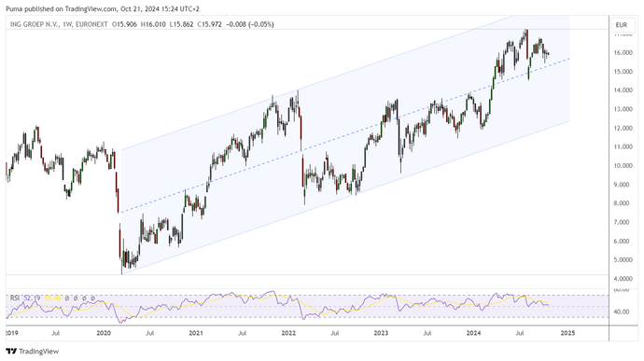The width and height of the screenshot is (644, 361).
Task: Click the Jul label between 2024 and 2025
Action: [520, 333]
